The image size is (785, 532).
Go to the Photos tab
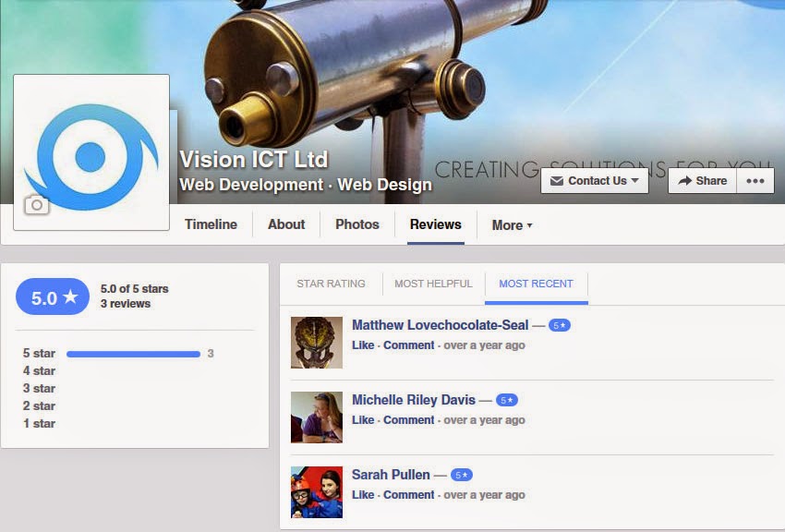click(x=357, y=224)
